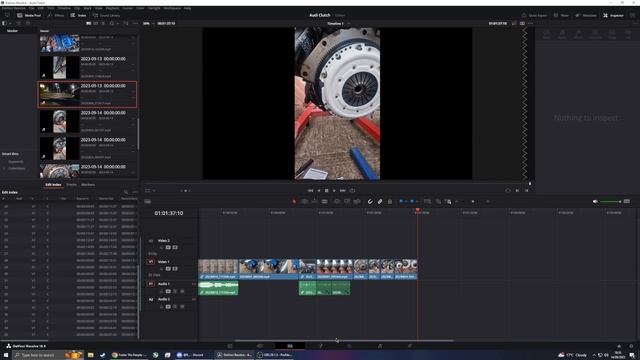Click the Replace Clip icon
The width and height of the screenshot is (640, 360).
click(357, 201)
